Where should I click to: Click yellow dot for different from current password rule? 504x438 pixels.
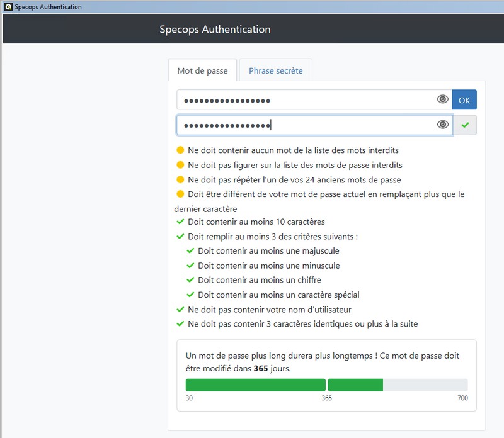[180, 194]
